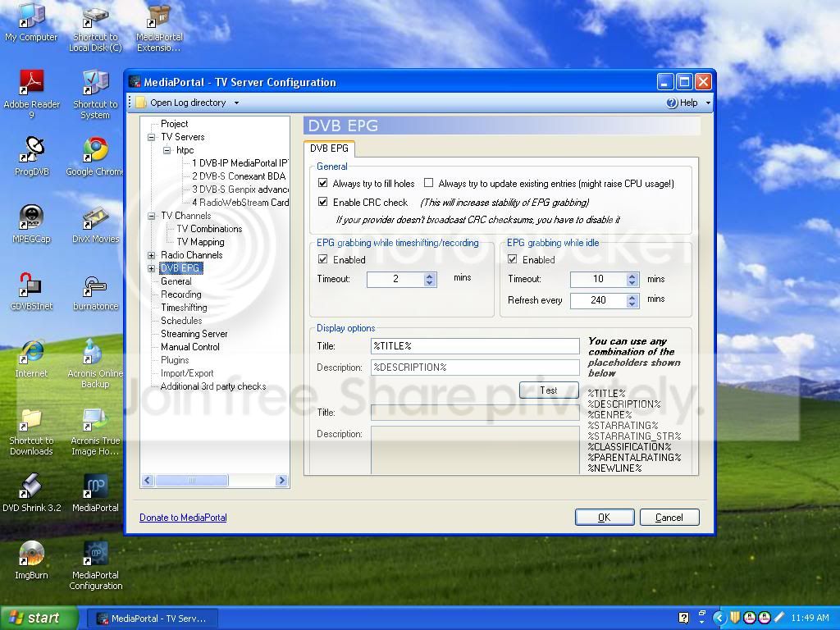Viewport: 840px width, 630px height.
Task: Click the tree horizontal scrollbar thumb
Action: point(192,481)
